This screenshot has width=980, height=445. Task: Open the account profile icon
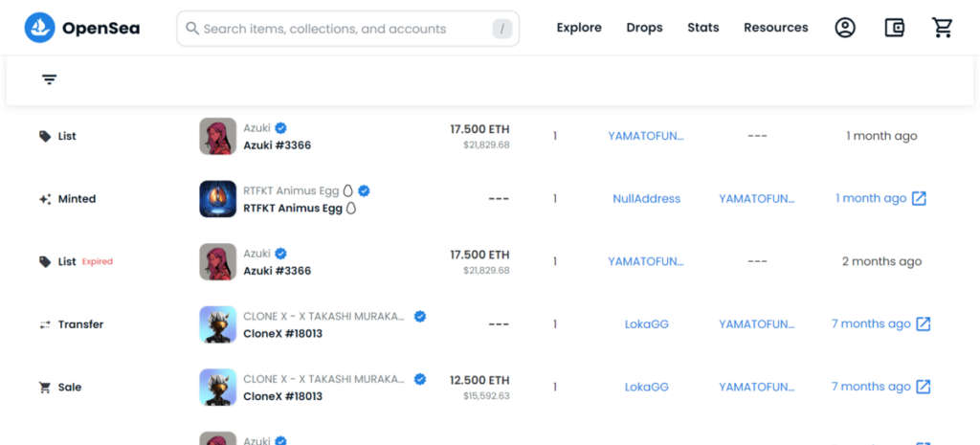click(844, 28)
